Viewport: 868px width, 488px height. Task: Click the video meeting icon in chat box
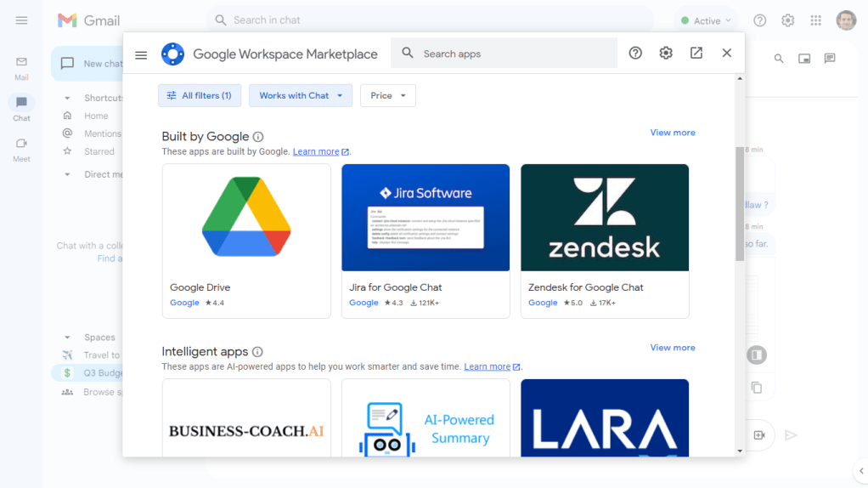click(x=759, y=435)
